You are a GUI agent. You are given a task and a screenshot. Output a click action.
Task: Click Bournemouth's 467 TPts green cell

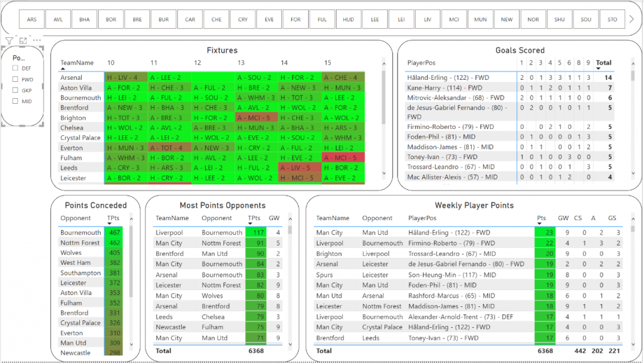pos(114,233)
